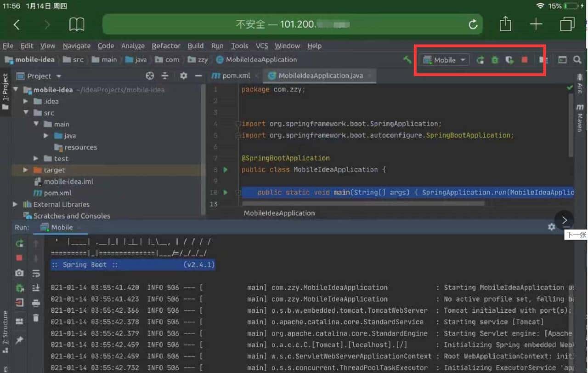
Task: Click Run with Coverage icon
Action: tap(509, 60)
